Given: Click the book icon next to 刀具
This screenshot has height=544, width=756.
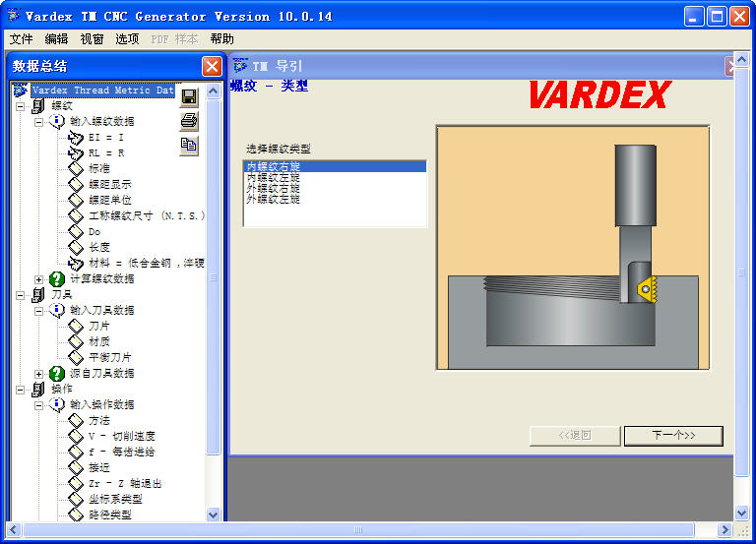Looking at the screenshot, I should pyautogui.click(x=38, y=294).
